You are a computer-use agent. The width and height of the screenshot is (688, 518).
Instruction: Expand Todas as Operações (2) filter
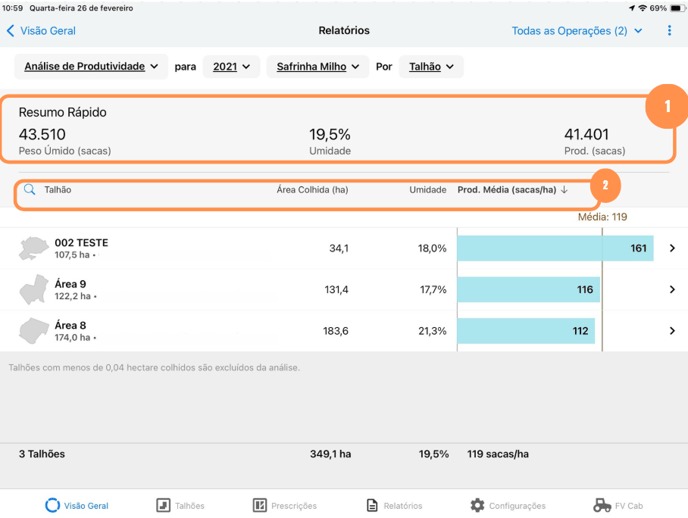(x=576, y=31)
